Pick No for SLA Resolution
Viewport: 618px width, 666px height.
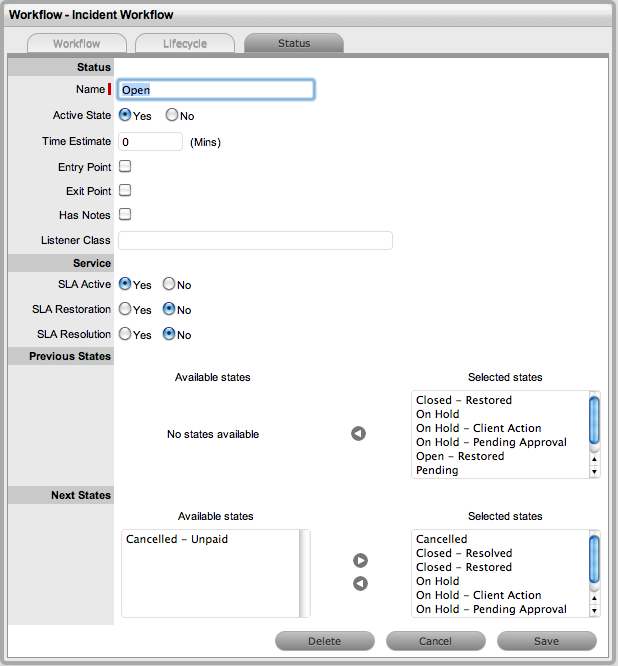[x=169, y=334]
